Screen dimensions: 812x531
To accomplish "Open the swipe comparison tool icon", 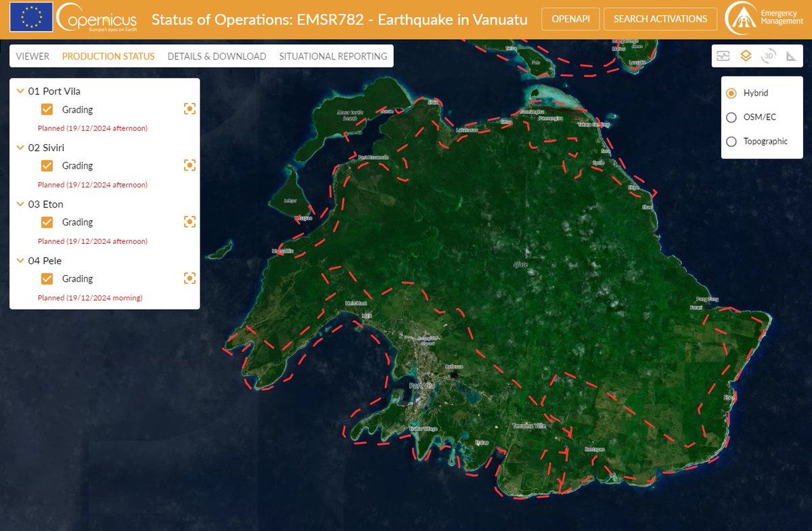I will pyautogui.click(x=723, y=56).
